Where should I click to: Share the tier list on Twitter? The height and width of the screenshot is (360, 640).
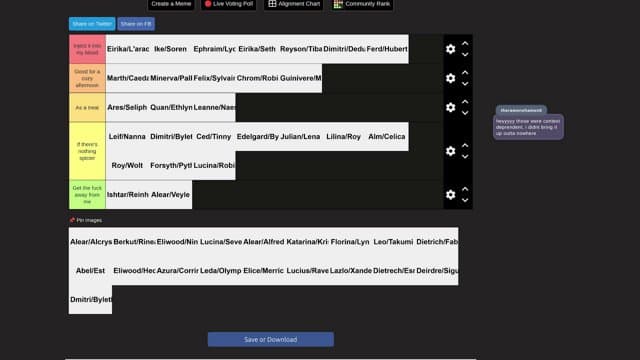pyautogui.click(x=92, y=24)
